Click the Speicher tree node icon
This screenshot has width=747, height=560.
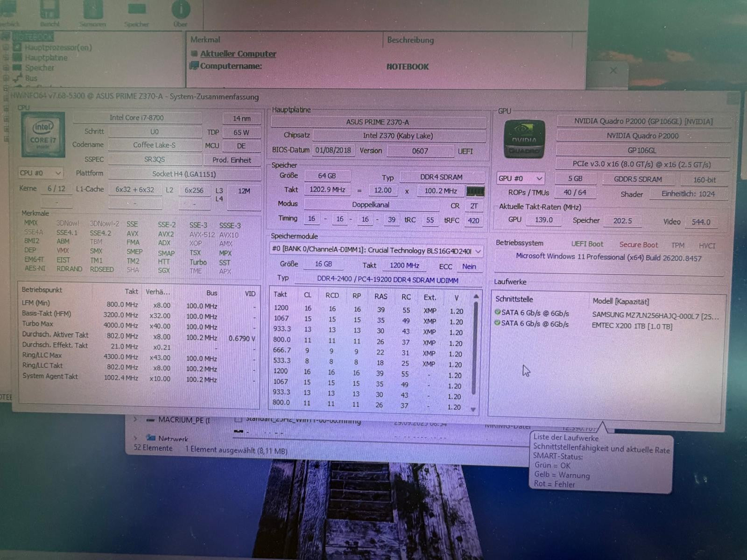pyautogui.click(x=17, y=68)
